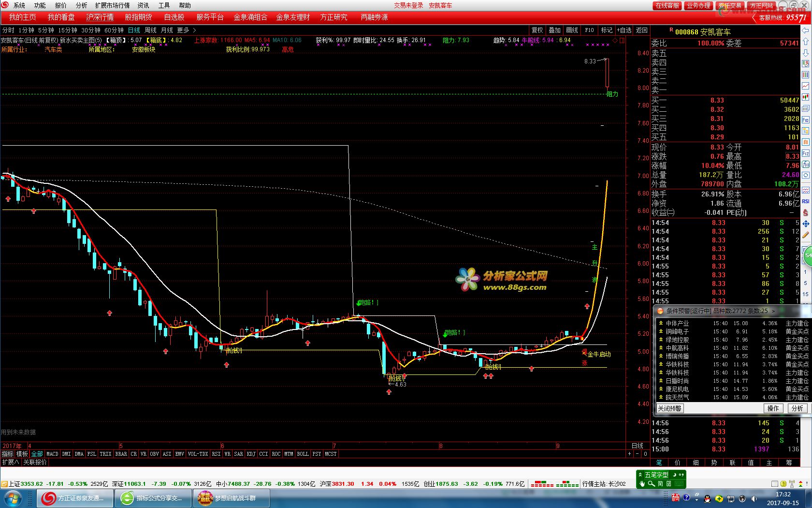Toggle 简 simplified mode on IME bar
The width and height of the screenshot is (812, 508).
660,484
